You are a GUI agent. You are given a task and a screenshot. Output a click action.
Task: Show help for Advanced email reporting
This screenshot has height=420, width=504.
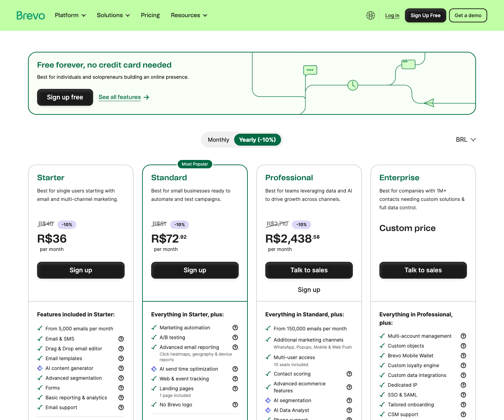235,347
